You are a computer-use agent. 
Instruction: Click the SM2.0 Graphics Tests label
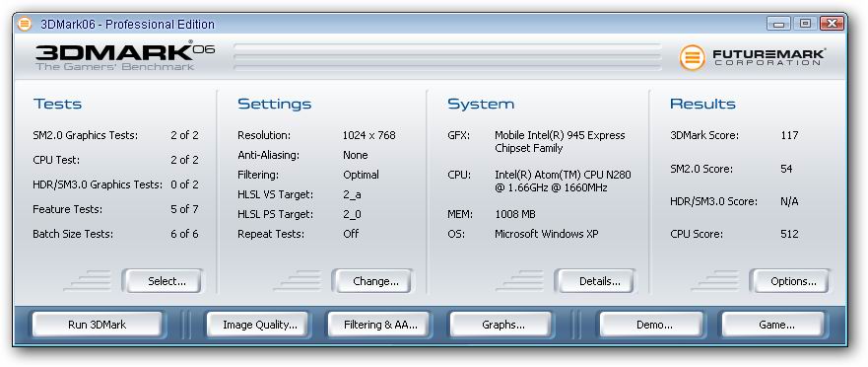pos(86,135)
